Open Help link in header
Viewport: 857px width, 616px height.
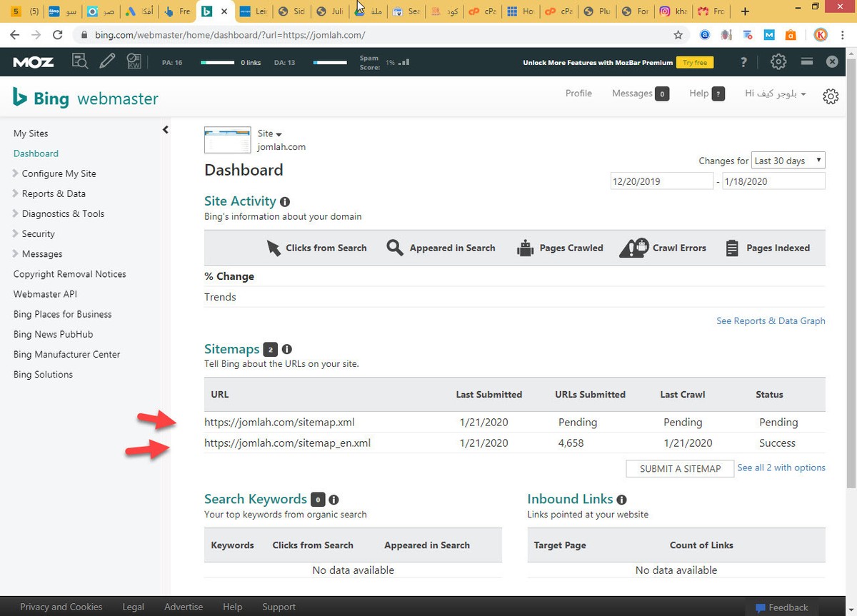coord(698,94)
